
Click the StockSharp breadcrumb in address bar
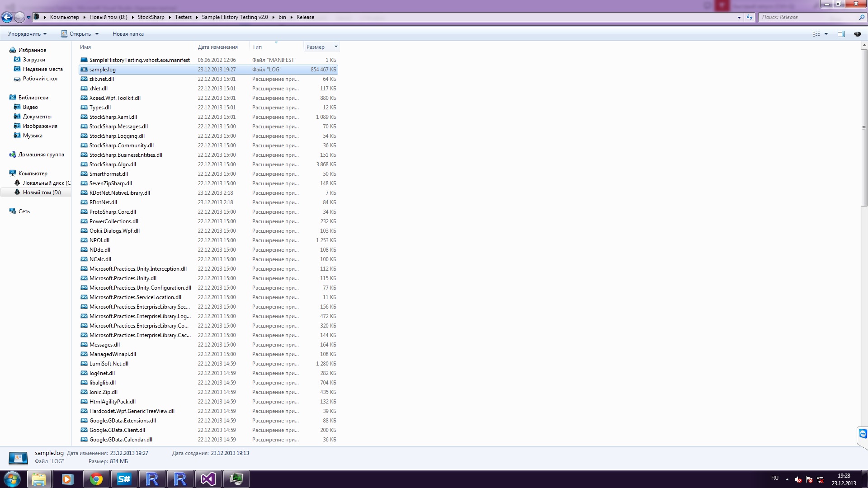pyautogui.click(x=151, y=17)
